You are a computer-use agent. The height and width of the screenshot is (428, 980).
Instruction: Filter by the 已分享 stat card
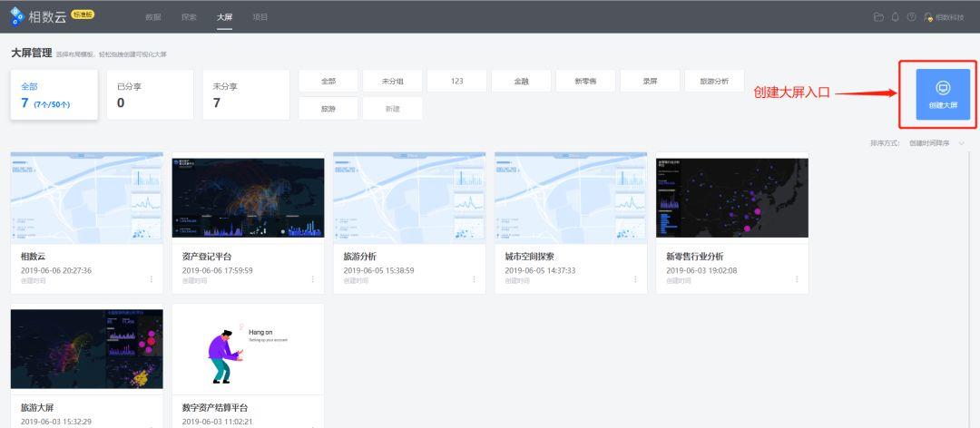[x=150, y=94]
